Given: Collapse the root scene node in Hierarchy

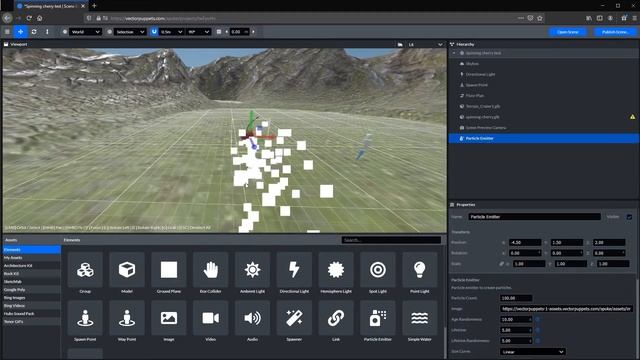Looking at the screenshot, I should point(454,53).
